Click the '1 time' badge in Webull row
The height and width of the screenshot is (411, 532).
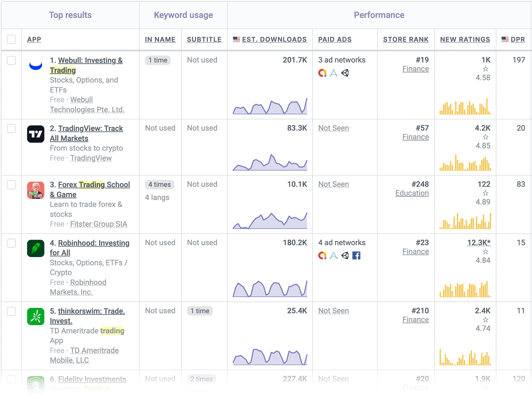point(158,60)
